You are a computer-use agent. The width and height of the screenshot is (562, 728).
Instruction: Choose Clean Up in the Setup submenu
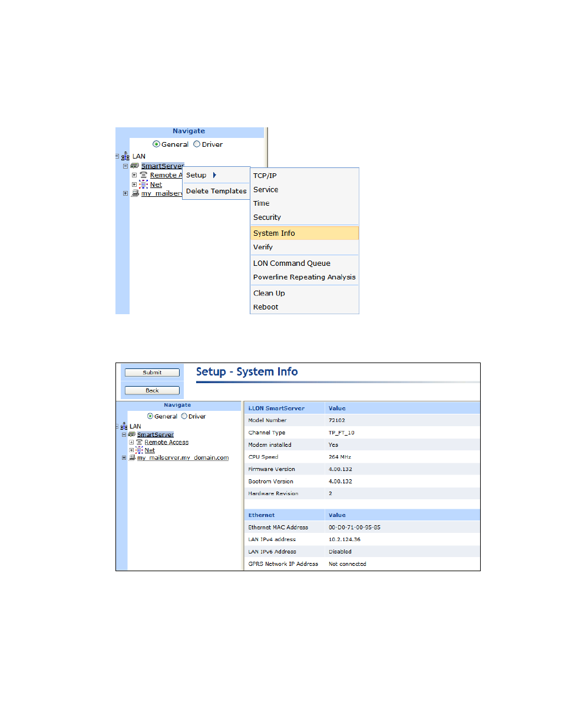tap(305, 293)
